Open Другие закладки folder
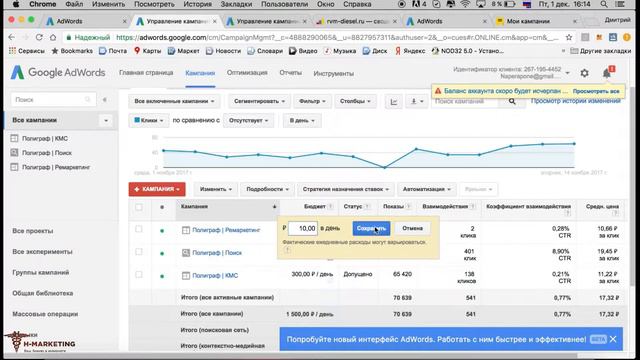Screen dimensions: 640x360 click(x=600, y=51)
